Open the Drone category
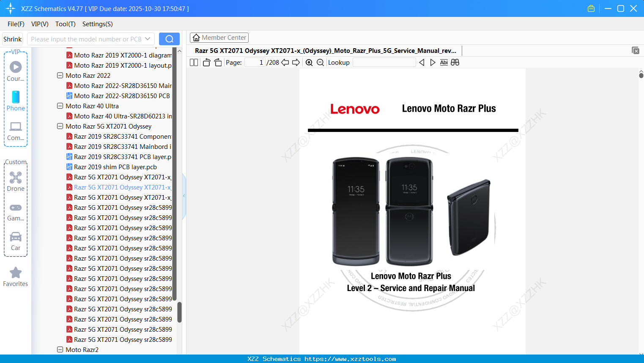 pos(16,181)
